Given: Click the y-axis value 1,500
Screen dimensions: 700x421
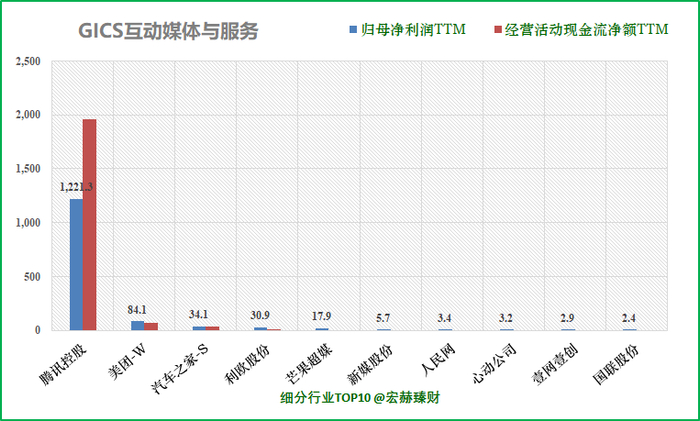Looking at the screenshot, I should tap(28, 169).
